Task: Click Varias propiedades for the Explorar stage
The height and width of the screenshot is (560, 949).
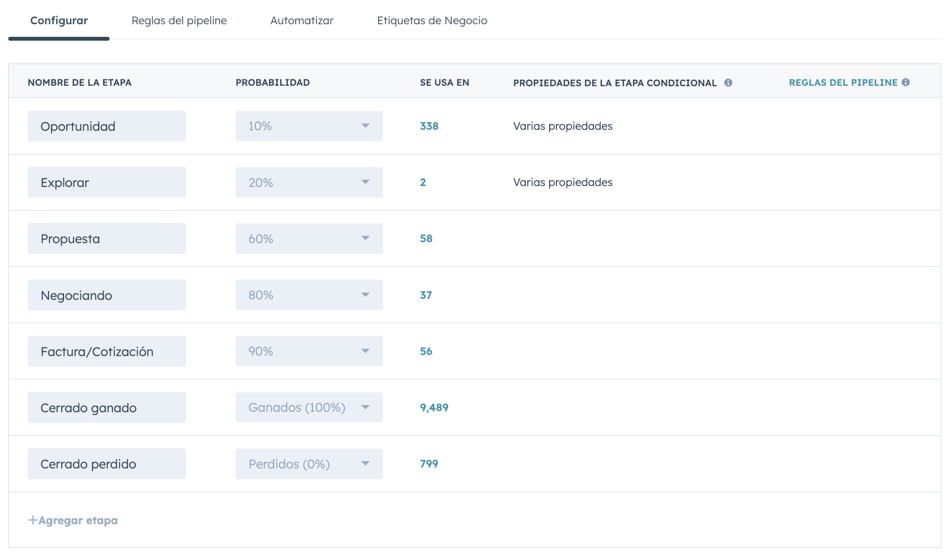Action: pos(563,182)
